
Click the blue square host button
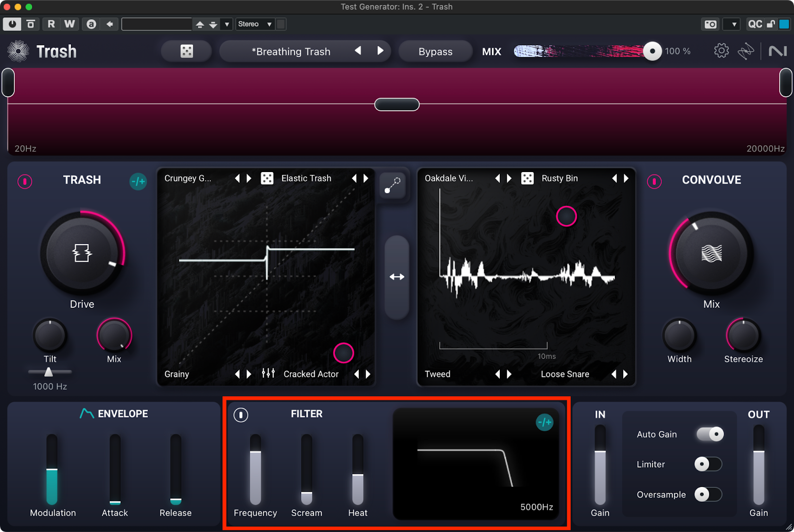pyautogui.click(x=784, y=24)
